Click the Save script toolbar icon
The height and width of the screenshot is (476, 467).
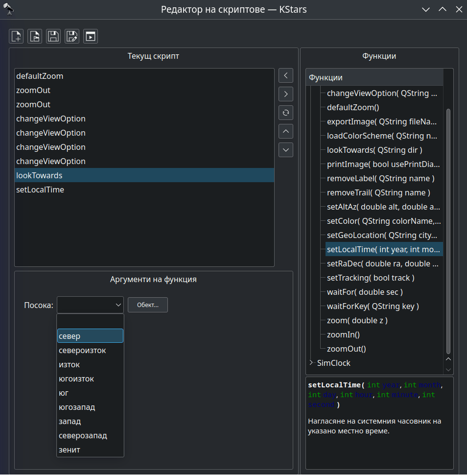click(x=53, y=36)
